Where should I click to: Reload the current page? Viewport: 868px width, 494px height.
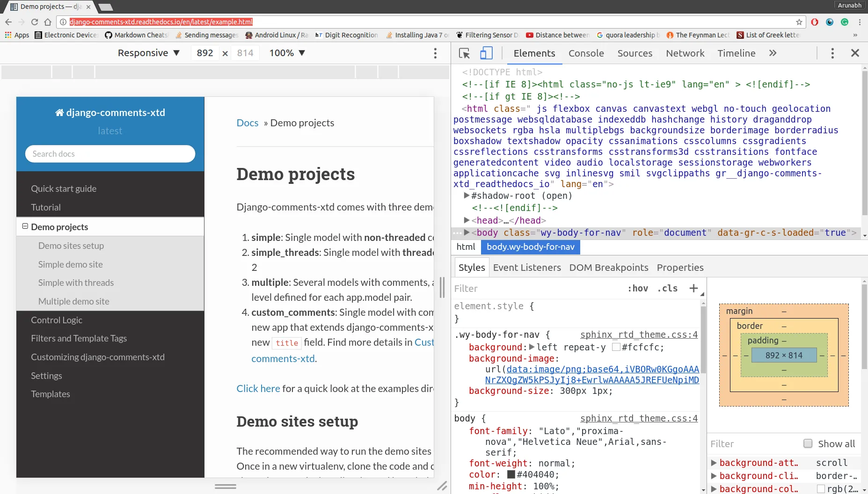click(x=35, y=22)
